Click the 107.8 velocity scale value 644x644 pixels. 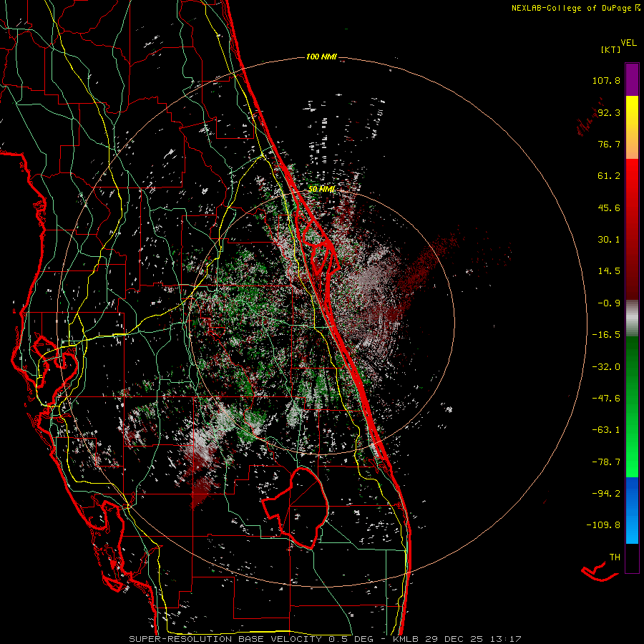(x=606, y=80)
